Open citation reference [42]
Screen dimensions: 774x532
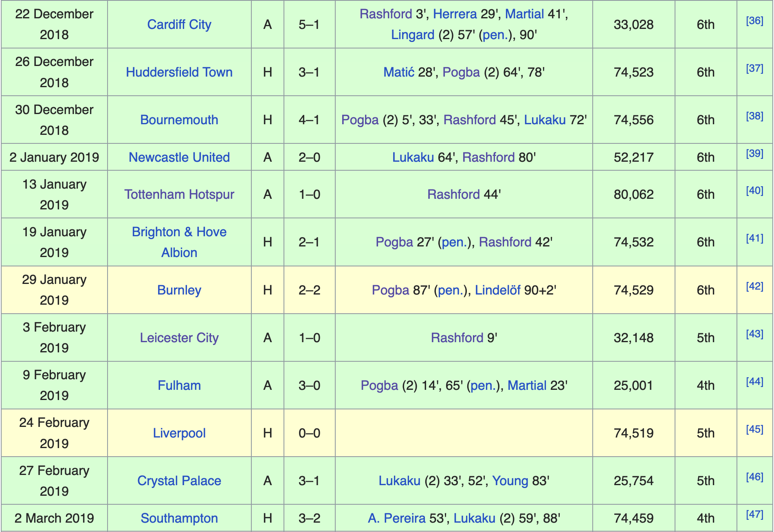(754, 286)
